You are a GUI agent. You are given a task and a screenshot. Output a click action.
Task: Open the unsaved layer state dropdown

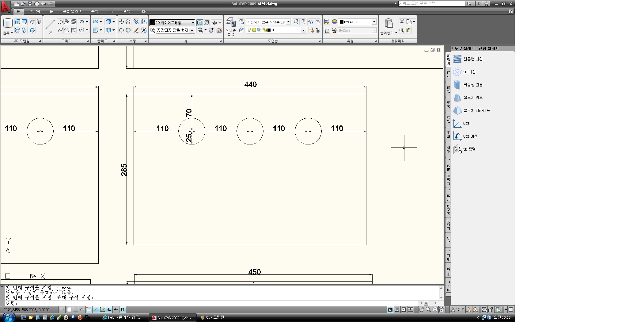point(268,22)
